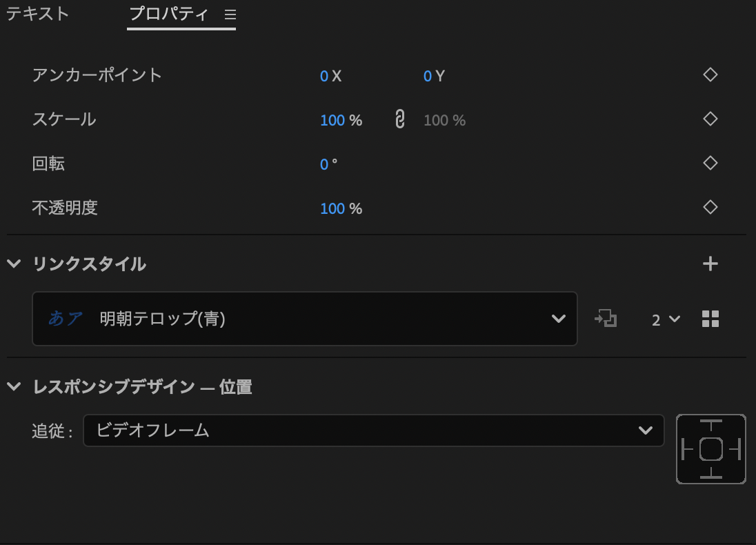Open the 明朝テロップ(青) style dropdown

coord(304,319)
